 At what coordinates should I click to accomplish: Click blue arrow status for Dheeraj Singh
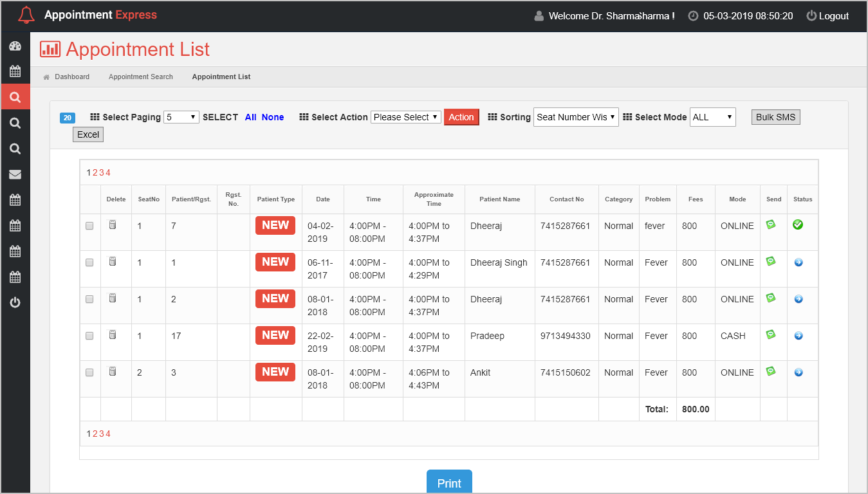point(799,262)
